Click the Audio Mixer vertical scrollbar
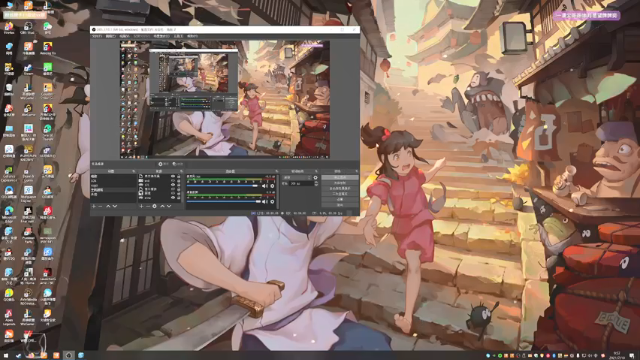This screenshot has height=360, width=640. pos(278,192)
